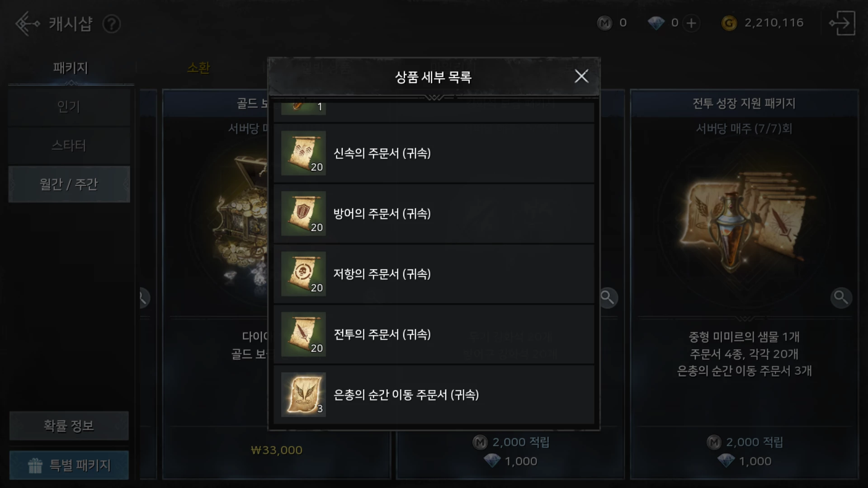Screen dimensions: 868x488
Task: Click the plus icon to add diamonds
Action: coord(691,23)
